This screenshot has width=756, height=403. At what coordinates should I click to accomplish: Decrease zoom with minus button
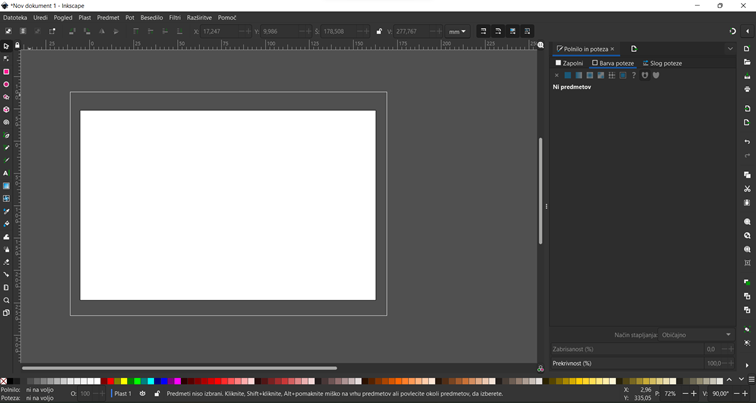[x=685, y=393]
